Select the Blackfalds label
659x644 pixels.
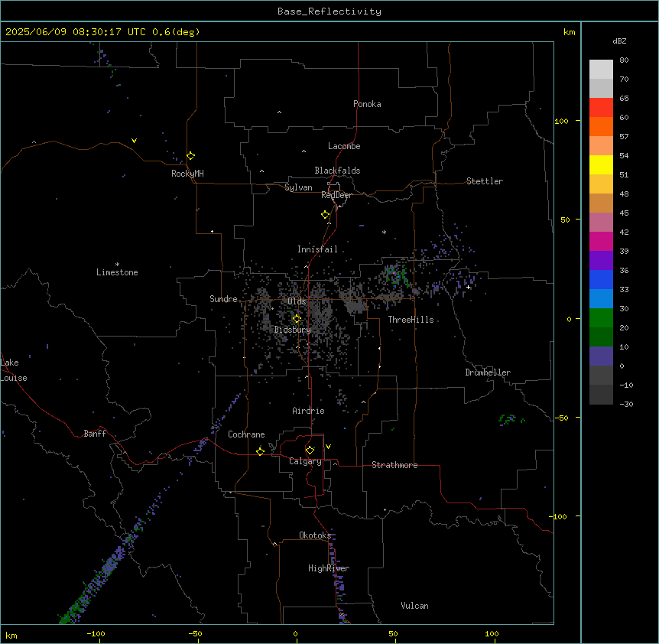coord(337,171)
